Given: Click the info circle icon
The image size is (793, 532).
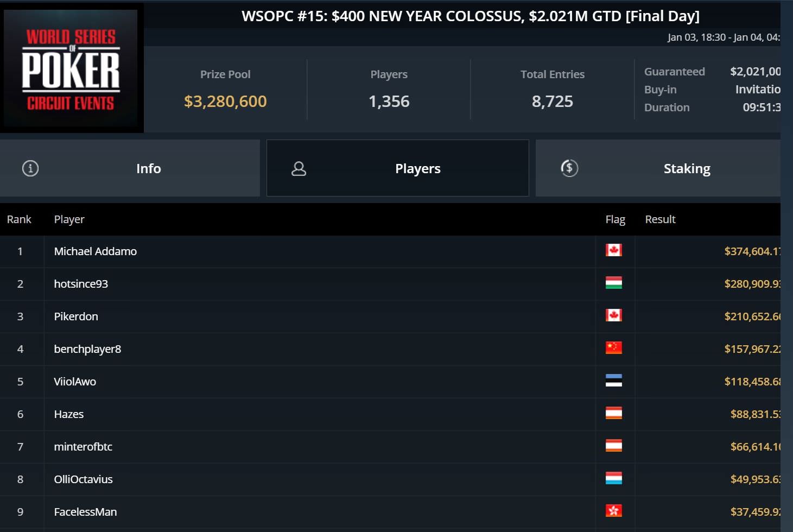Looking at the screenshot, I should pos(30,168).
